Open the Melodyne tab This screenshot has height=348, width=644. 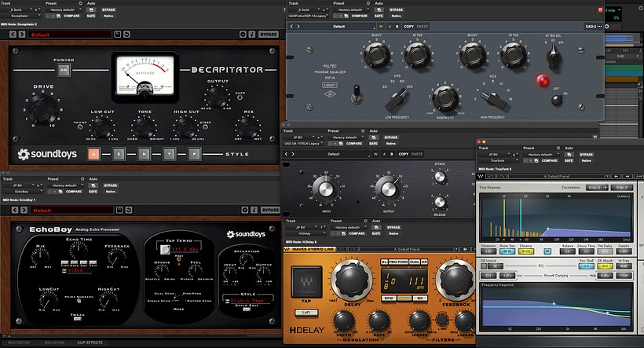coord(53,343)
